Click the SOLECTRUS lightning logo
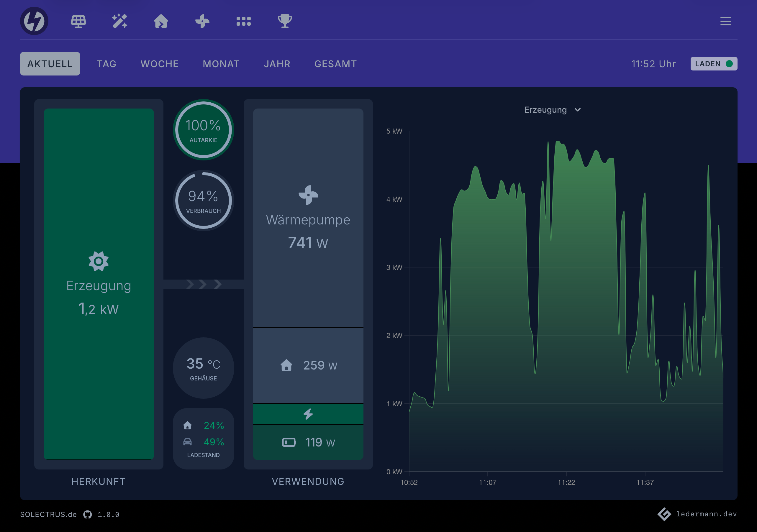The width and height of the screenshot is (757, 532). [x=34, y=21]
